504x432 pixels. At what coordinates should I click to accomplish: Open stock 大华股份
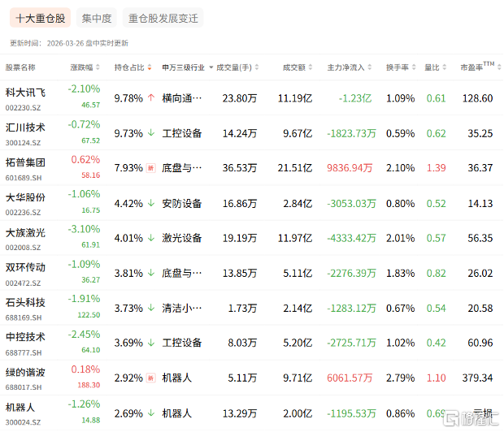click(25, 197)
